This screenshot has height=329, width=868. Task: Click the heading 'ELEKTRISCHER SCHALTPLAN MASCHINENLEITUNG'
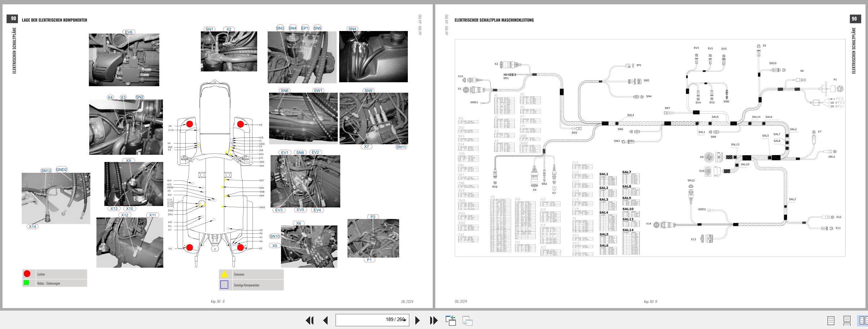494,20
